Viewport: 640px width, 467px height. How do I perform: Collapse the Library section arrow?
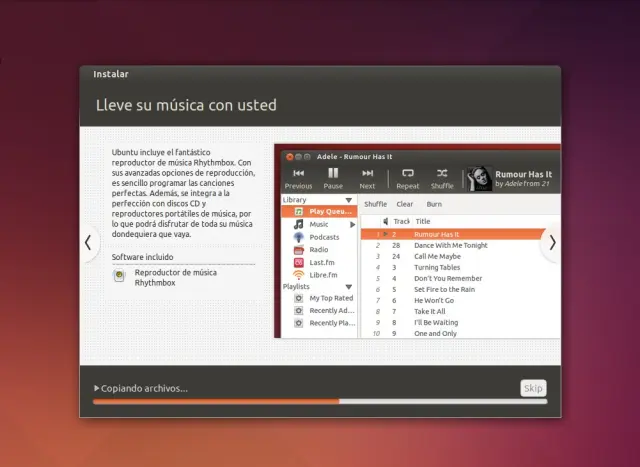[350, 200]
